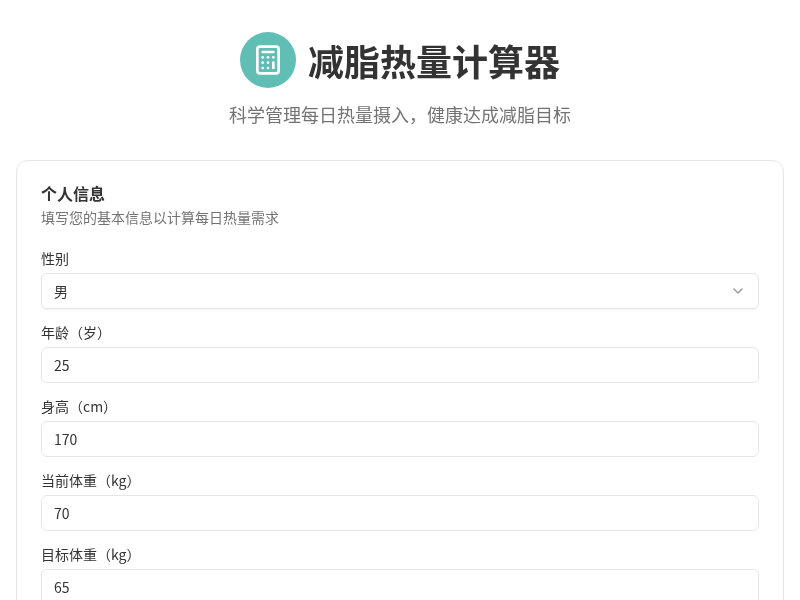Focus the 身高 height input field
800x600 pixels.
pyautogui.click(x=400, y=439)
